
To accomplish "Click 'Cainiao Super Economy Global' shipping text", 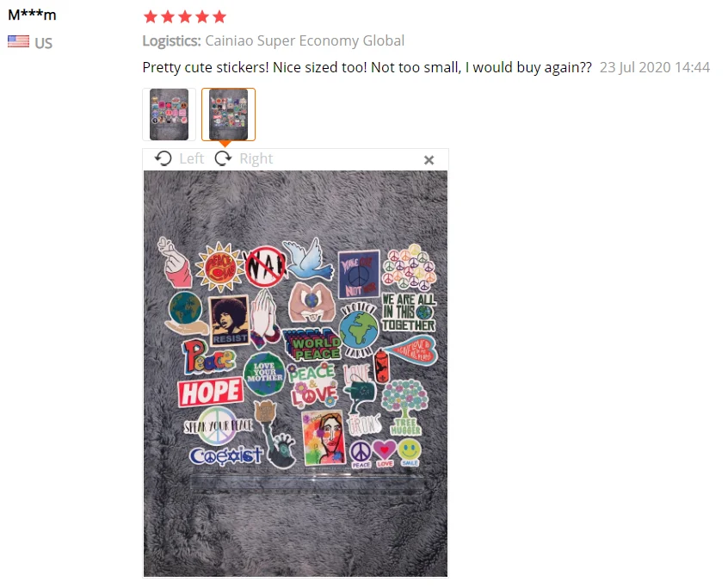I will click(x=305, y=40).
